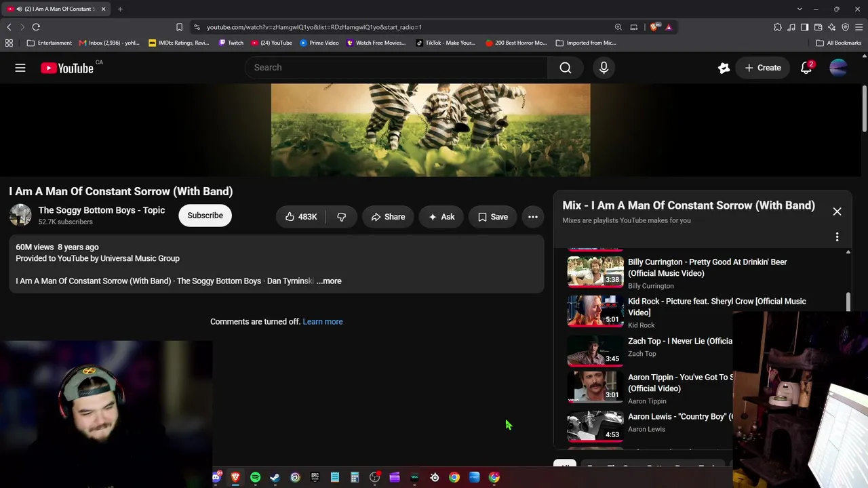Open the Imported from Mic... bookmarks folder
The image size is (868, 488).
[x=586, y=43]
